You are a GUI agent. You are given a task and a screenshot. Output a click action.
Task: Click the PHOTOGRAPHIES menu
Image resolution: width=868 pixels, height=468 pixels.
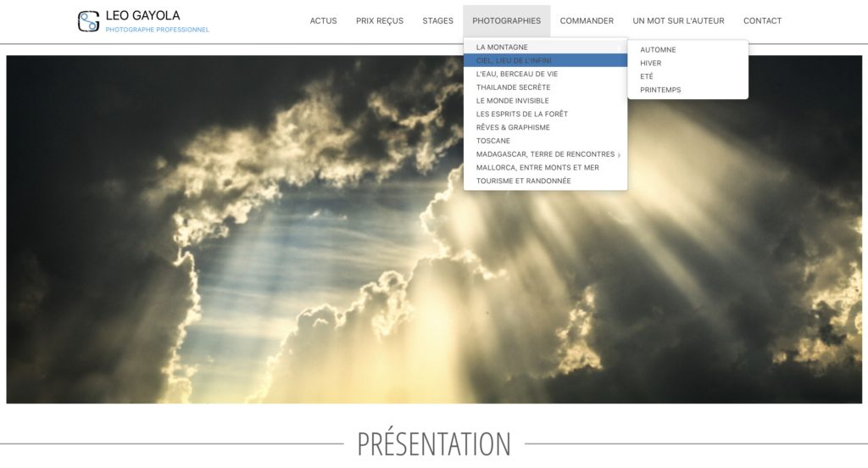tap(507, 21)
